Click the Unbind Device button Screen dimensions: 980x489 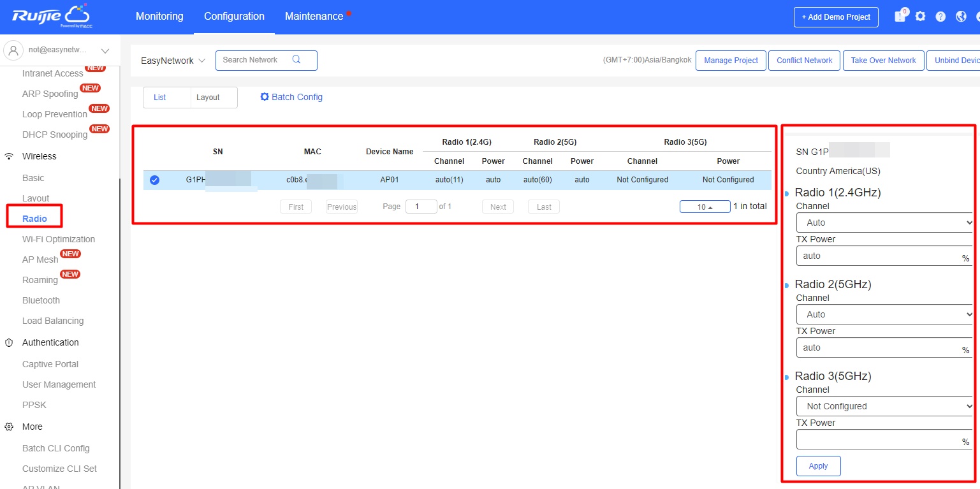point(953,61)
